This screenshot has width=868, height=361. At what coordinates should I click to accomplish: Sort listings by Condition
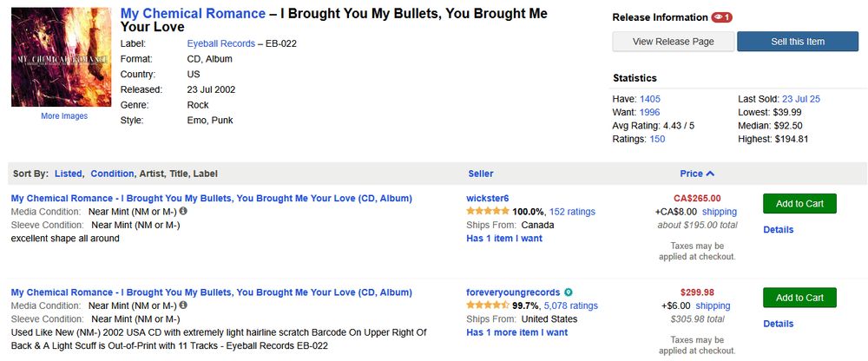pos(112,174)
